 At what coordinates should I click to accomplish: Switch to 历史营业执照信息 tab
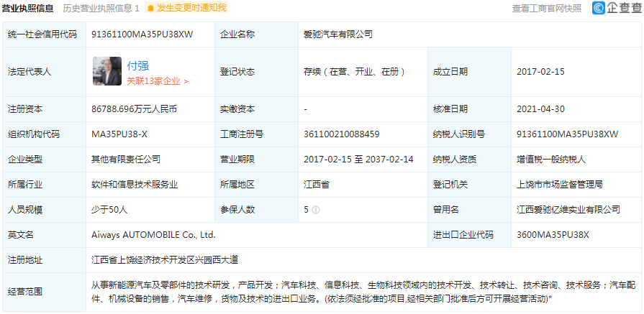tap(100, 8)
